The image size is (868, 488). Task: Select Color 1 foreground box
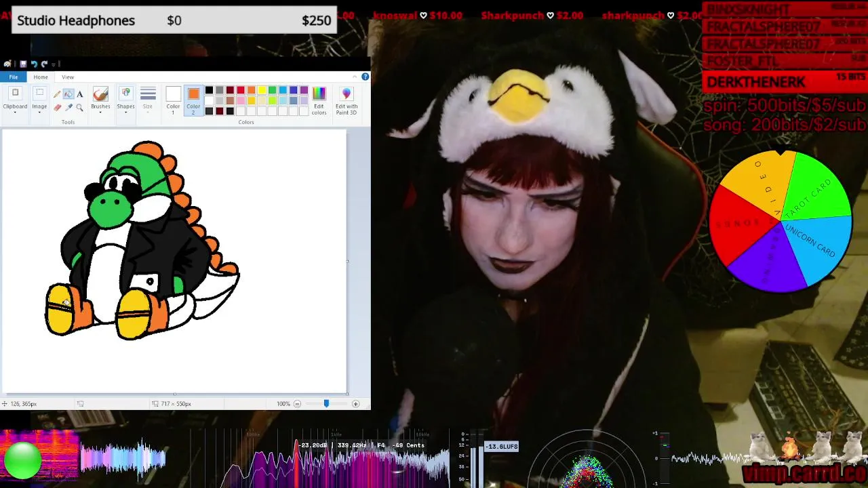click(x=173, y=99)
